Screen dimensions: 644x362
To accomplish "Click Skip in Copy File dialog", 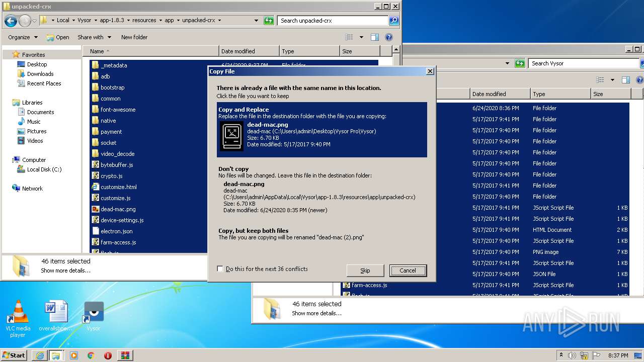I will pos(365,270).
